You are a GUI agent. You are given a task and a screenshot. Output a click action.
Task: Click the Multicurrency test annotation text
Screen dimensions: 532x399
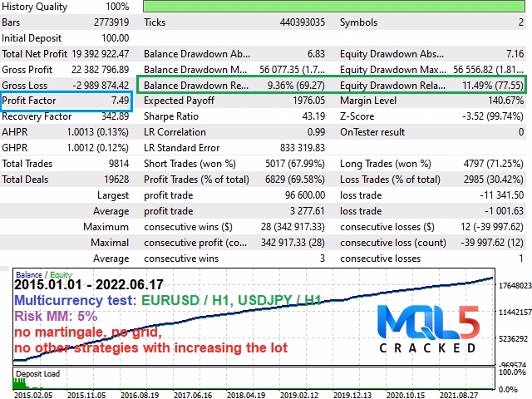pyautogui.click(x=75, y=300)
